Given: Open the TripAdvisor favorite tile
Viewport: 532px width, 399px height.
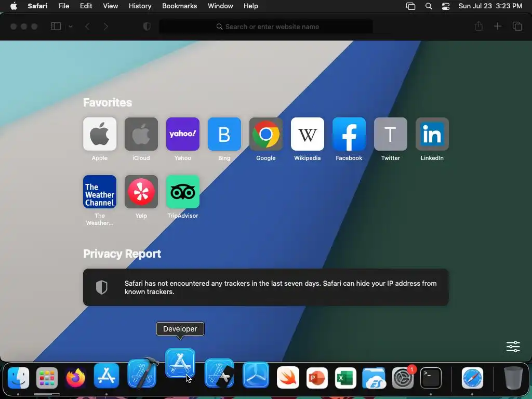Looking at the screenshot, I should [182, 192].
